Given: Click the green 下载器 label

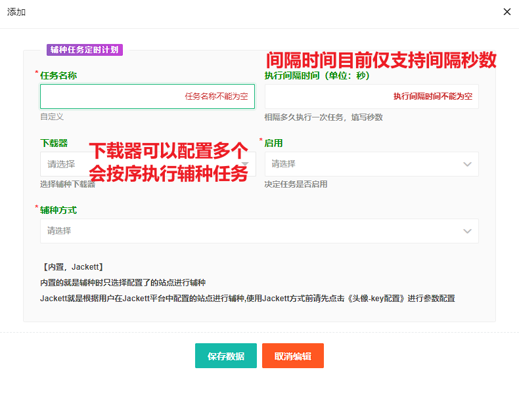Looking at the screenshot, I should tap(54, 143).
